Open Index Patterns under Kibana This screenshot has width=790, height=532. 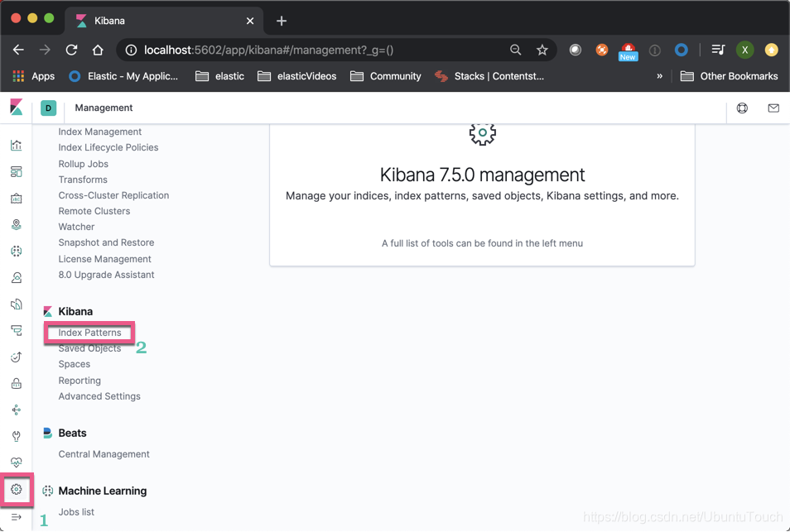point(89,333)
